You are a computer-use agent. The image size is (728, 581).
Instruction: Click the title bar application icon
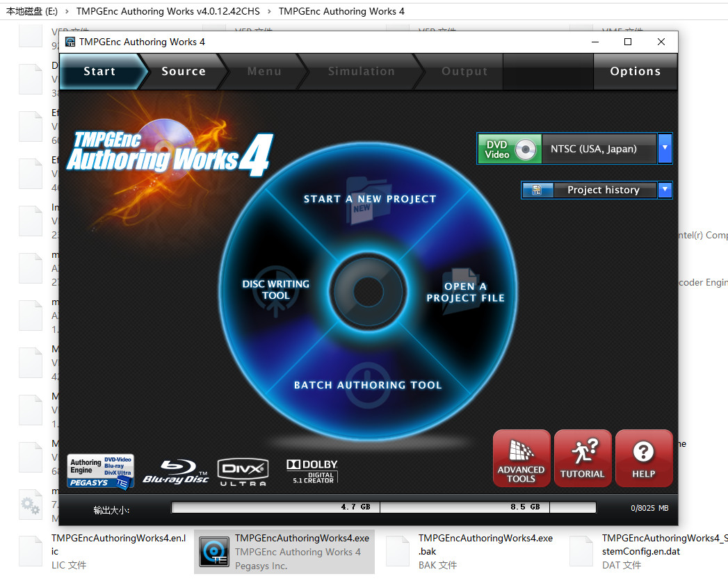click(x=70, y=42)
